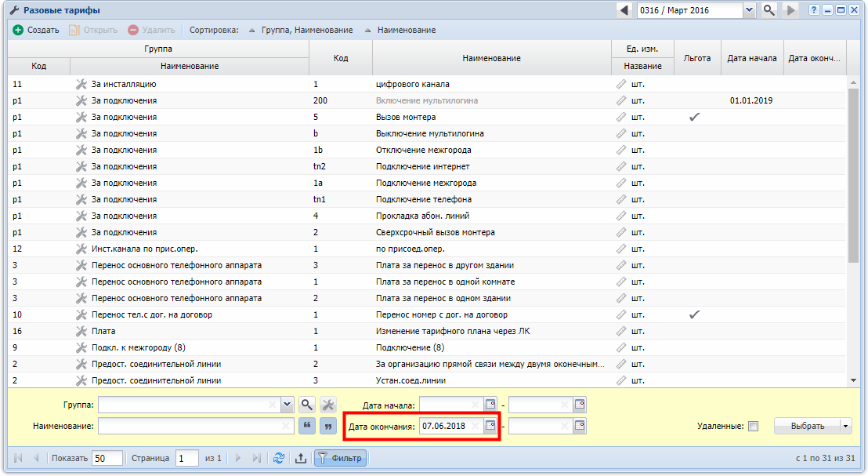
Task: Click the vertical scrollbar thumb of the table
Action: pos(853,175)
